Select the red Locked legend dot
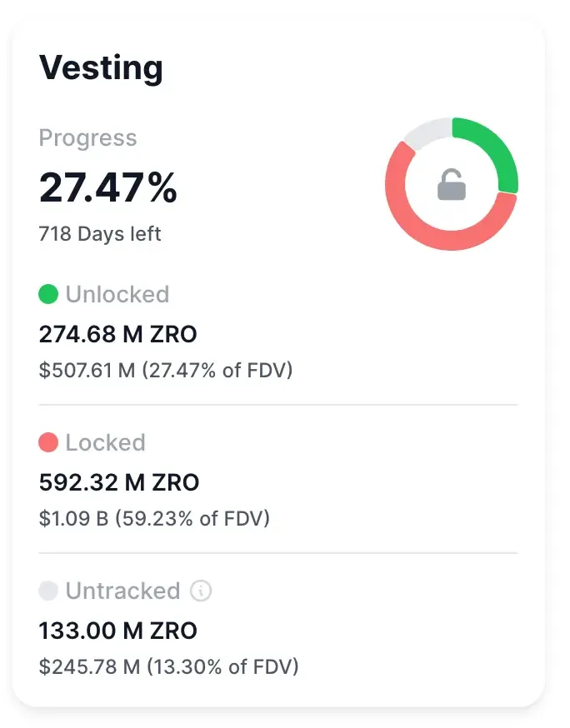 (47, 442)
